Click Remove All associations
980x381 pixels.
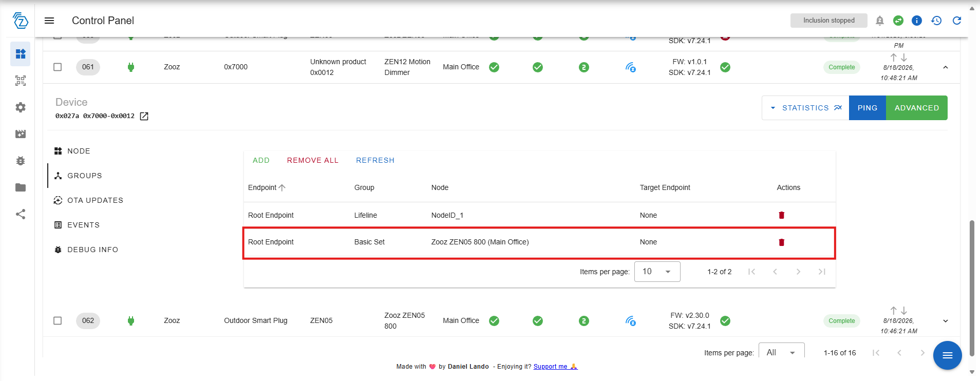(313, 160)
